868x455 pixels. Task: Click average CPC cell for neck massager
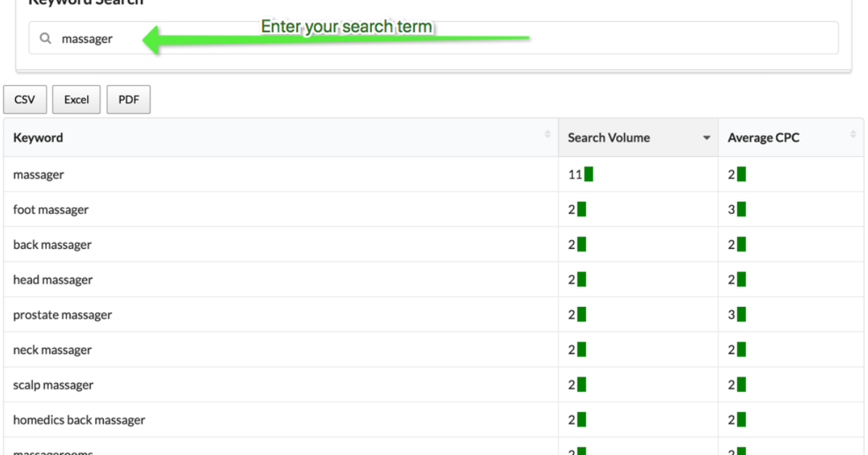(791, 350)
